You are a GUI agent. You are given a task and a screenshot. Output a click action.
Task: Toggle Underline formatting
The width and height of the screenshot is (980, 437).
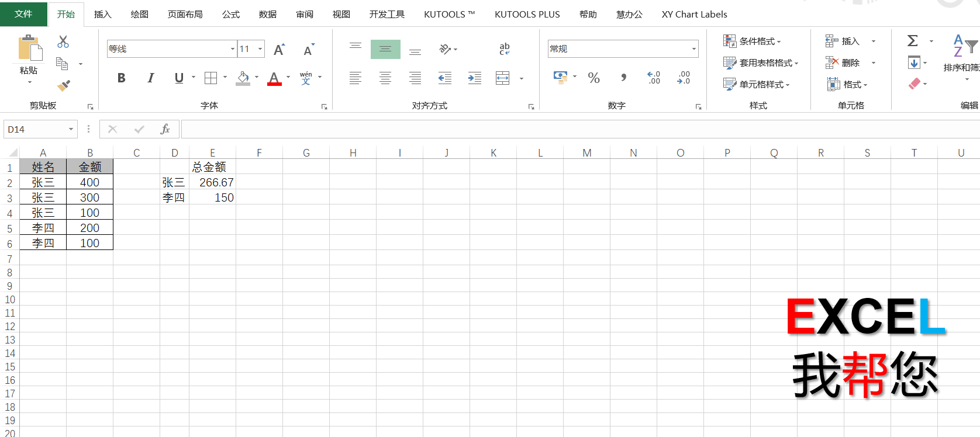(x=179, y=78)
